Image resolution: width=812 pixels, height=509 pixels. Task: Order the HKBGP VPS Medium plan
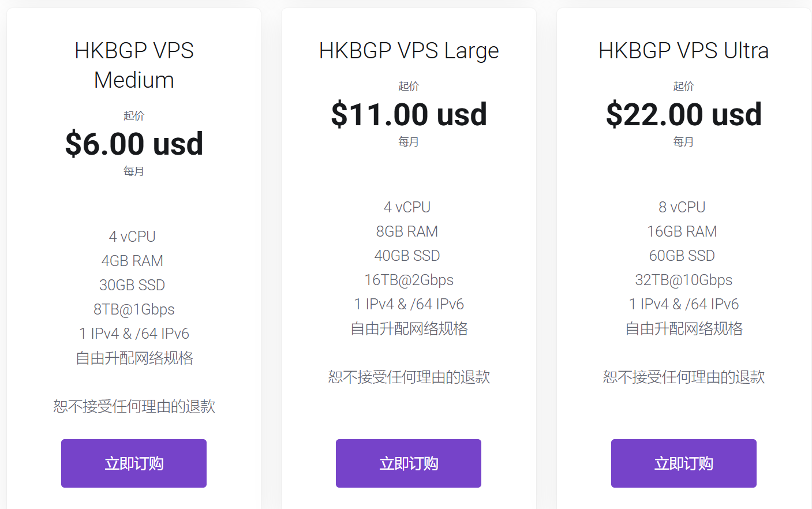134,463
